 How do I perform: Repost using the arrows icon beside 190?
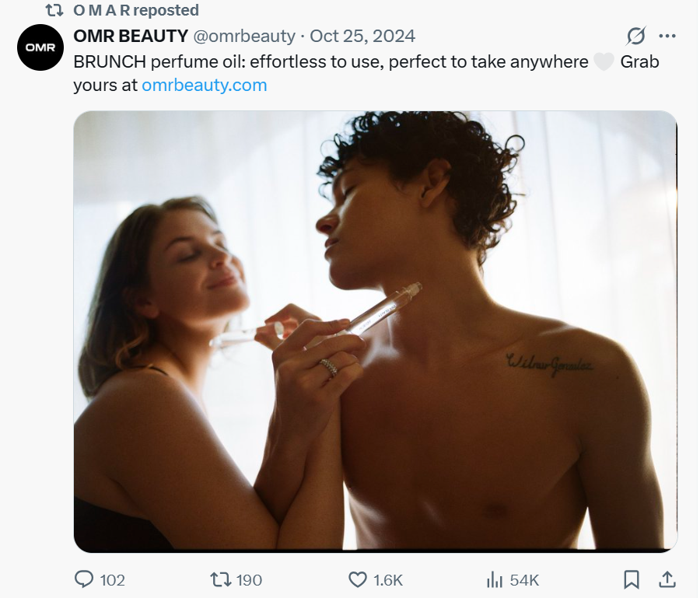pyautogui.click(x=221, y=579)
